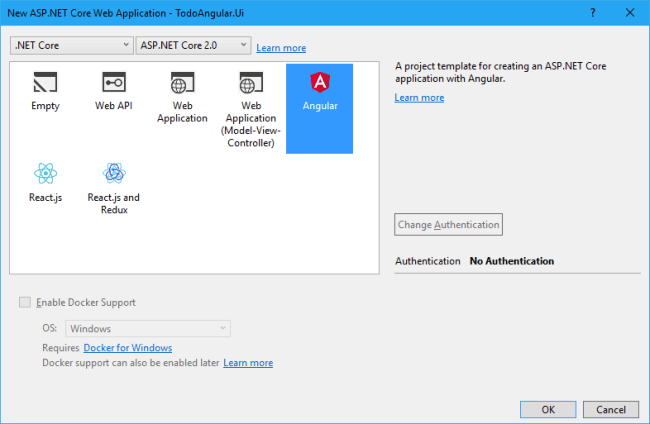Screen dimensions: 650x424
Task: Click Learn more link beside version dropdown
Action: (x=281, y=48)
